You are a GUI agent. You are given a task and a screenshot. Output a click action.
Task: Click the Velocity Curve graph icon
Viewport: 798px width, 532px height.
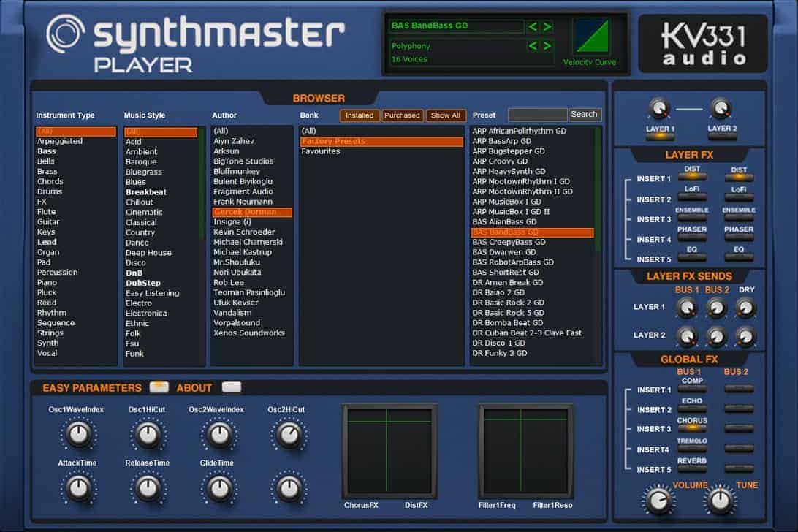(x=592, y=37)
